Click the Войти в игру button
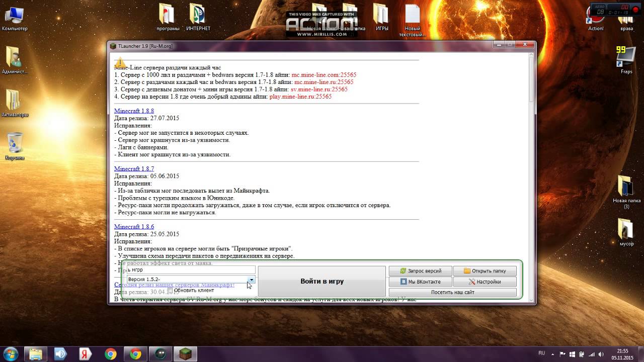The image size is (644, 362). (322, 281)
